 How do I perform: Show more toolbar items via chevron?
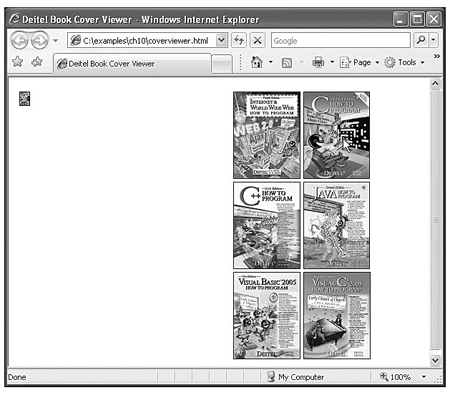click(437, 56)
